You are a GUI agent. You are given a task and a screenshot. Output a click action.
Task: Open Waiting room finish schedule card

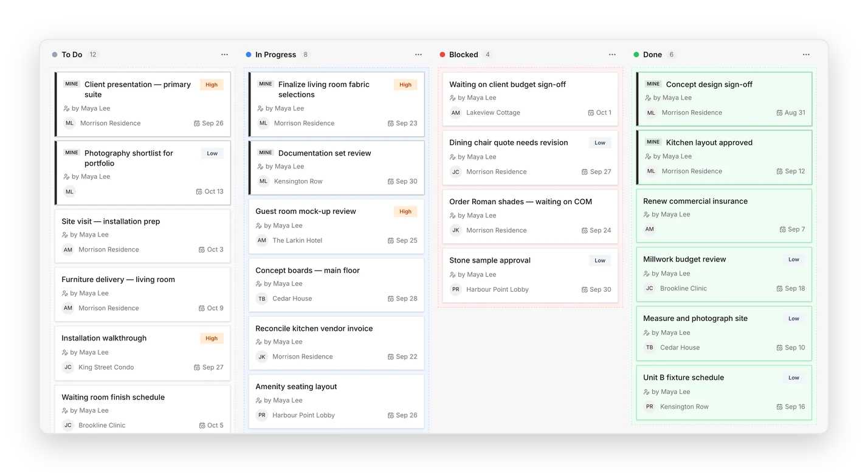point(143,409)
